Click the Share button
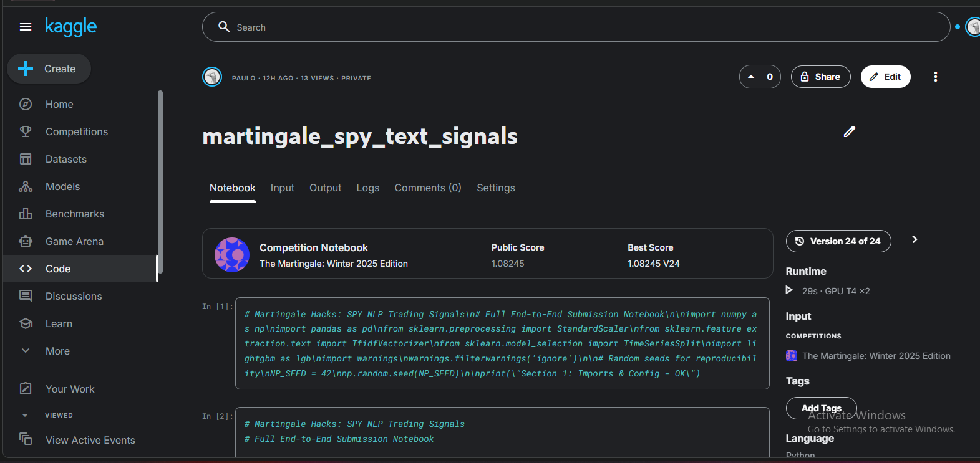980x463 pixels. pyautogui.click(x=820, y=77)
